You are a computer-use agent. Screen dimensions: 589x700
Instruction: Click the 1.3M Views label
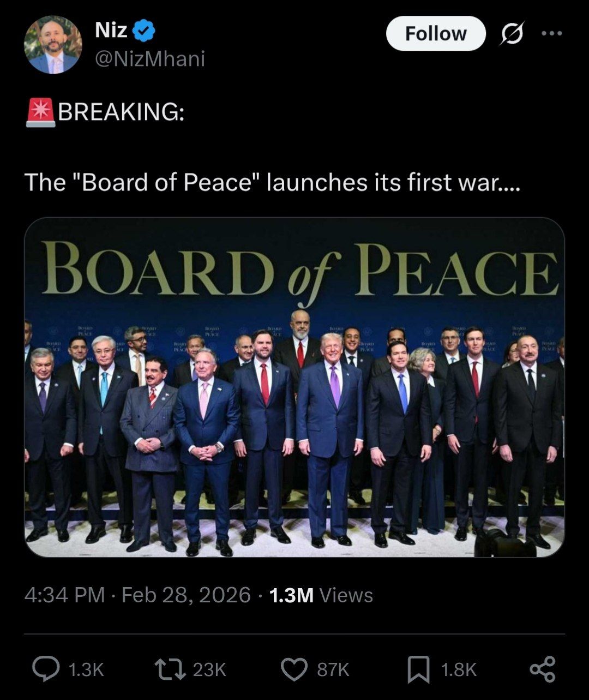coord(321,595)
